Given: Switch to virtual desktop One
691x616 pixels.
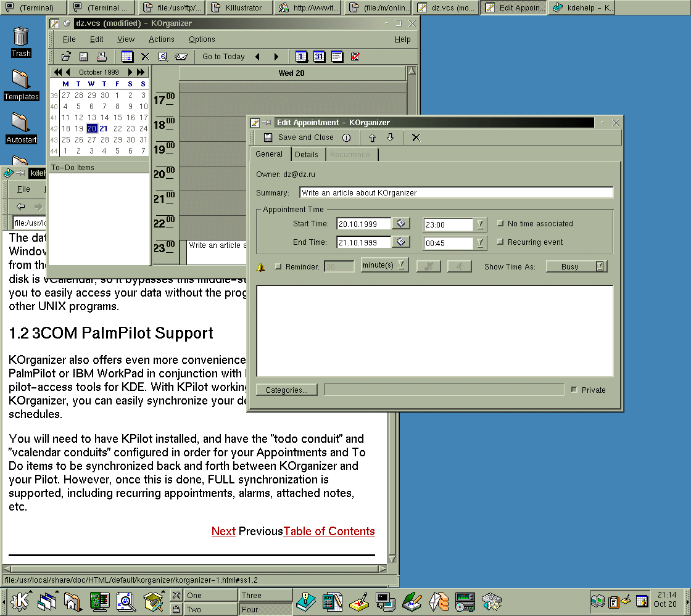Looking at the screenshot, I should 210,595.
